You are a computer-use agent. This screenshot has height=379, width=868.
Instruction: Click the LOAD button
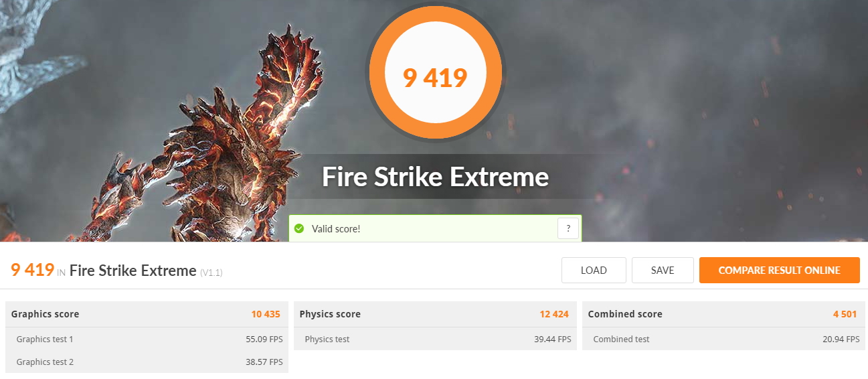pos(594,271)
